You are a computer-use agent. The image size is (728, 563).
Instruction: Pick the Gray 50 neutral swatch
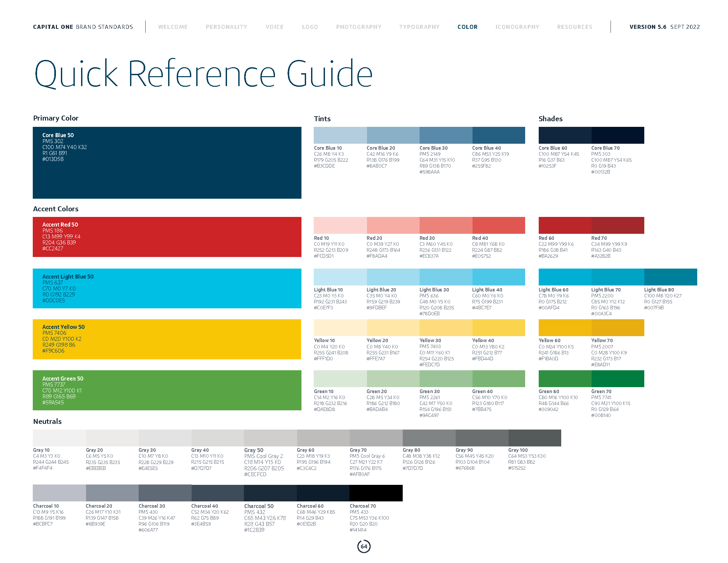coord(270,438)
